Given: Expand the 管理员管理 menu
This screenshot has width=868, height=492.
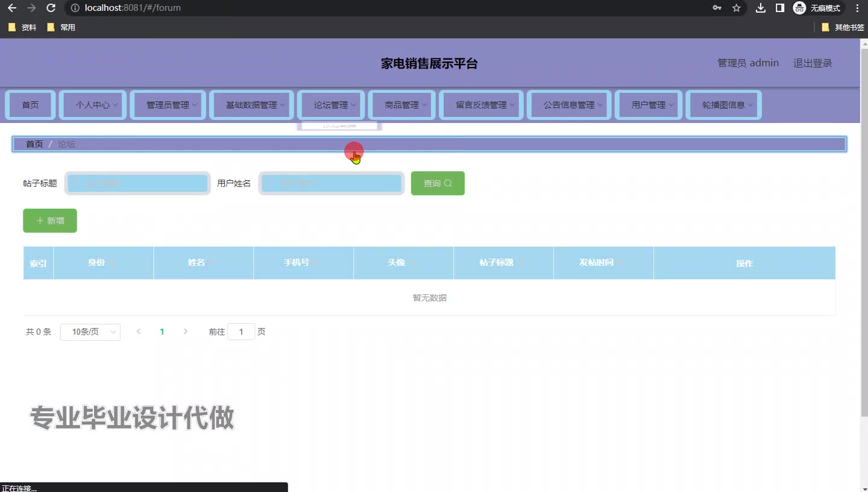Looking at the screenshot, I should point(168,105).
